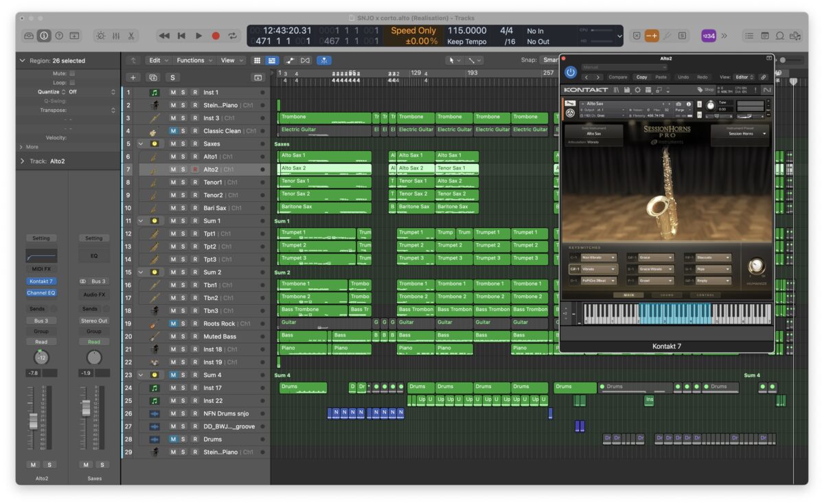Open Editors scissors icon
This screenshot has height=504, width=824.
coord(131,36)
